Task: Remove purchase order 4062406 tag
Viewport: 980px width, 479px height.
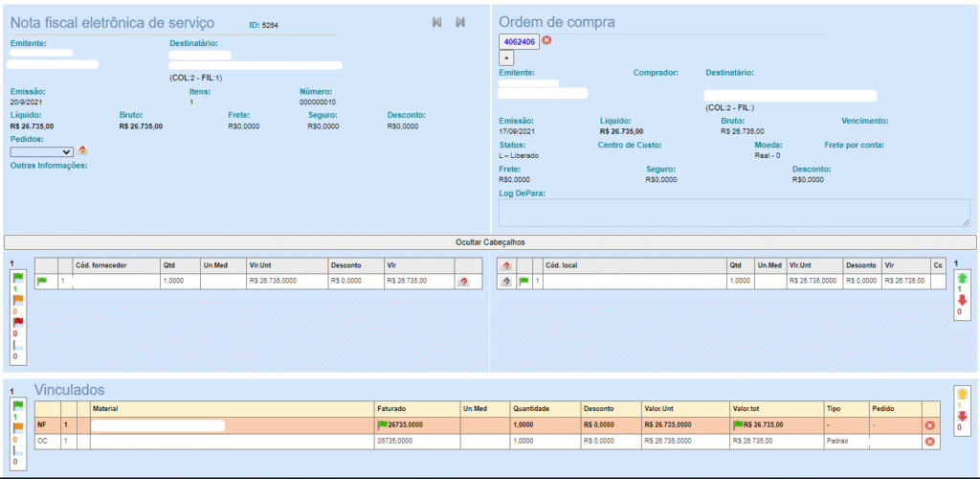Action: point(546,40)
